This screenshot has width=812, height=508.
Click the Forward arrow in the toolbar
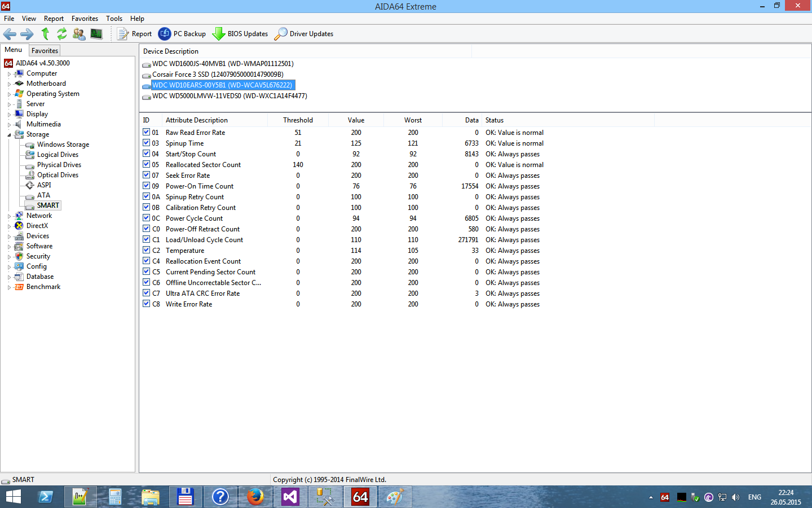(x=27, y=34)
